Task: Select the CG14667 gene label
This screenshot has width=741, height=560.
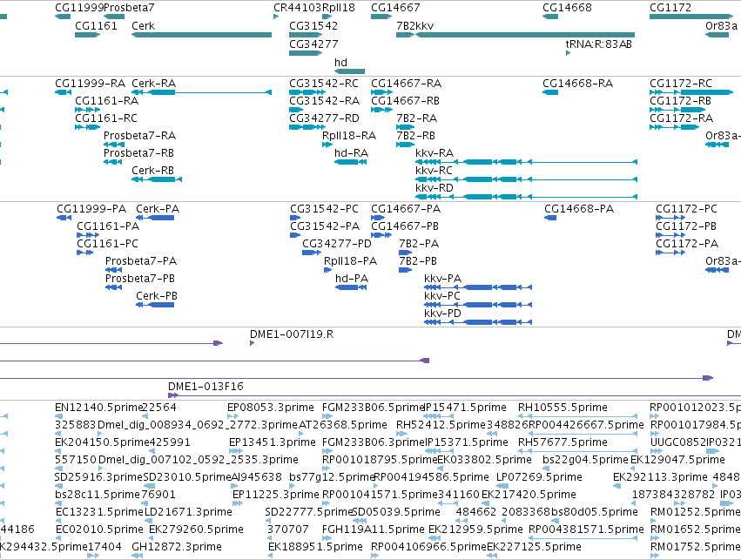Action: (395, 8)
